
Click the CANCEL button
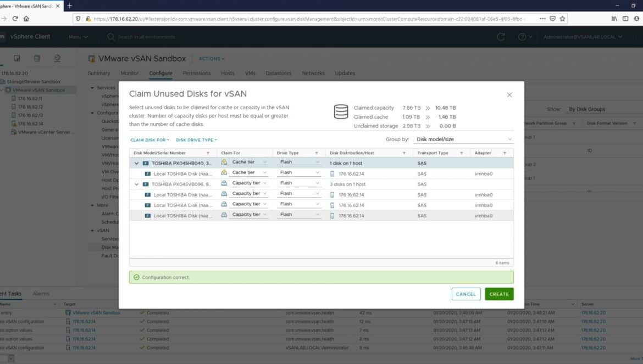click(x=466, y=294)
